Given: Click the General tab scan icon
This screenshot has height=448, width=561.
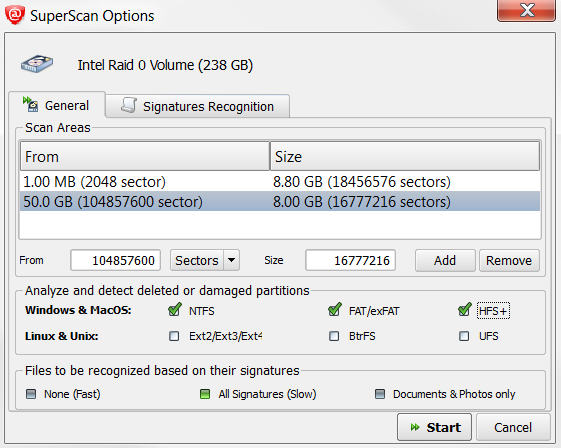Looking at the screenshot, I should click(x=30, y=104).
